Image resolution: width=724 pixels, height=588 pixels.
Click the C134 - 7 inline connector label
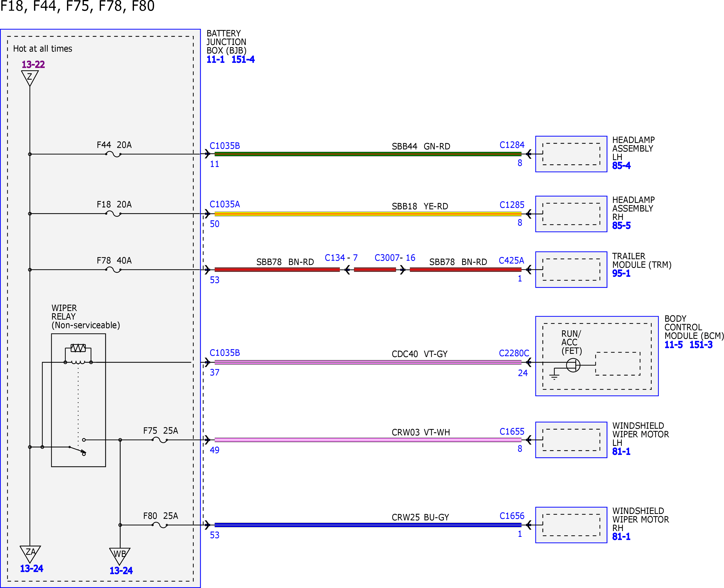coord(341,258)
